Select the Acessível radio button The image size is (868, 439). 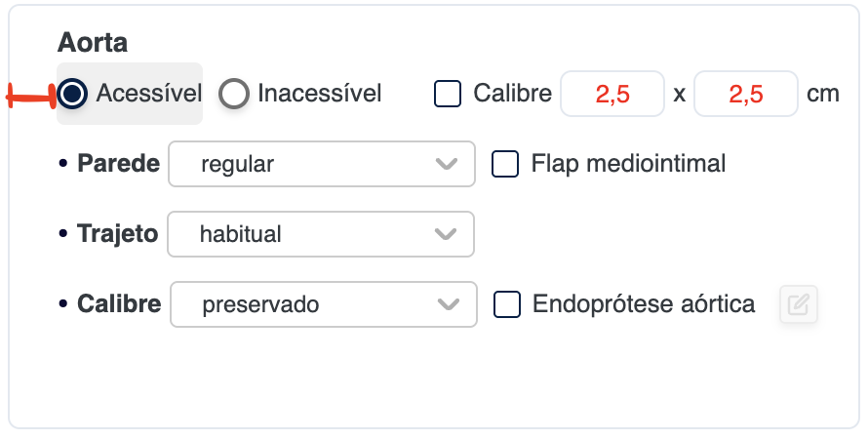[x=71, y=94]
